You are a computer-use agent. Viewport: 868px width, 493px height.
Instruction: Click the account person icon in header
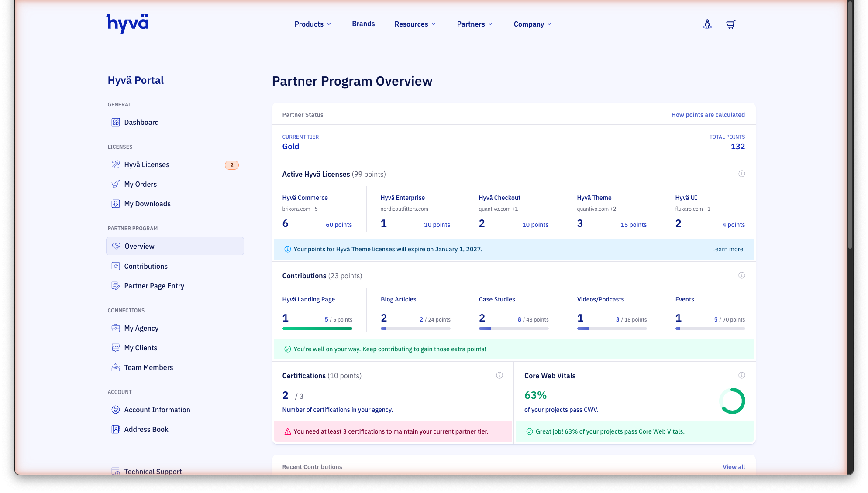tap(707, 24)
